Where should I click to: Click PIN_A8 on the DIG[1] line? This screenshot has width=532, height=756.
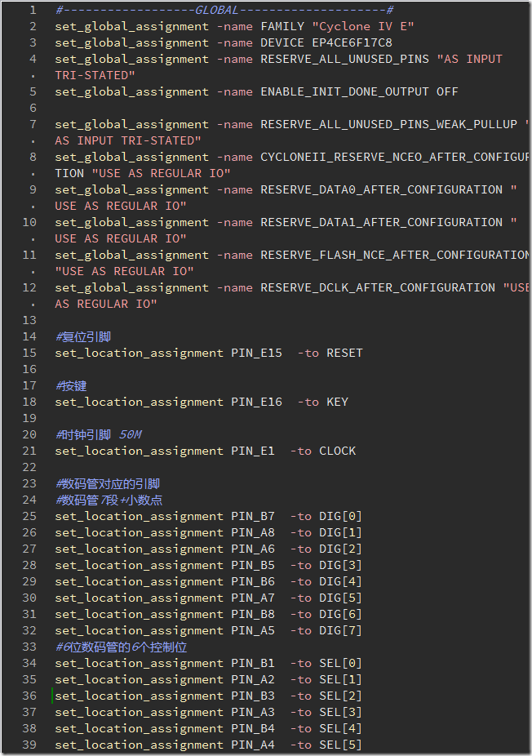click(x=252, y=533)
